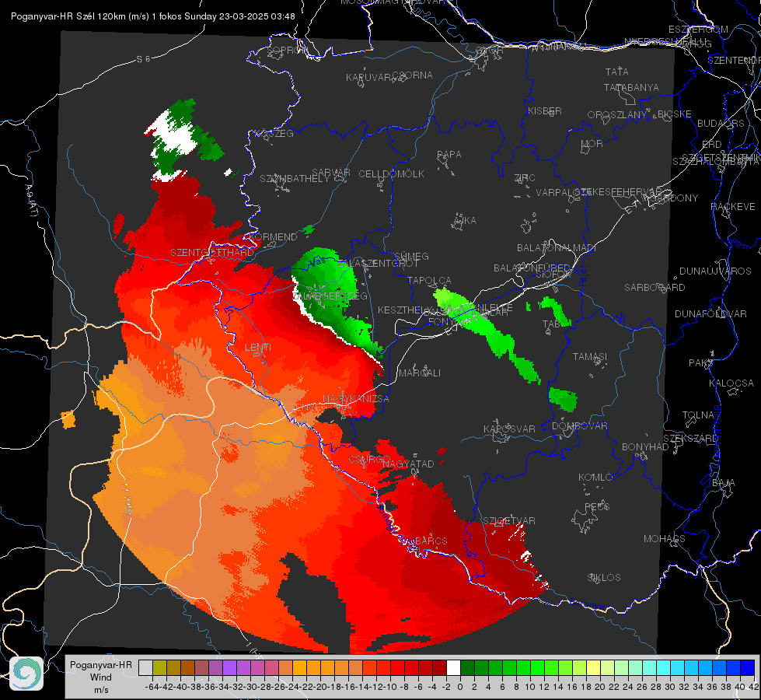This screenshot has width=761, height=700.
Task: Click the '-64' value on the legend scale
Action: tap(152, 687)
